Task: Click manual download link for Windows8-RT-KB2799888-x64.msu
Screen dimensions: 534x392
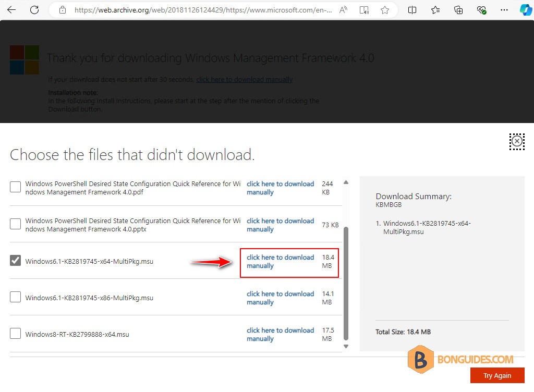Action: [280, 335]
